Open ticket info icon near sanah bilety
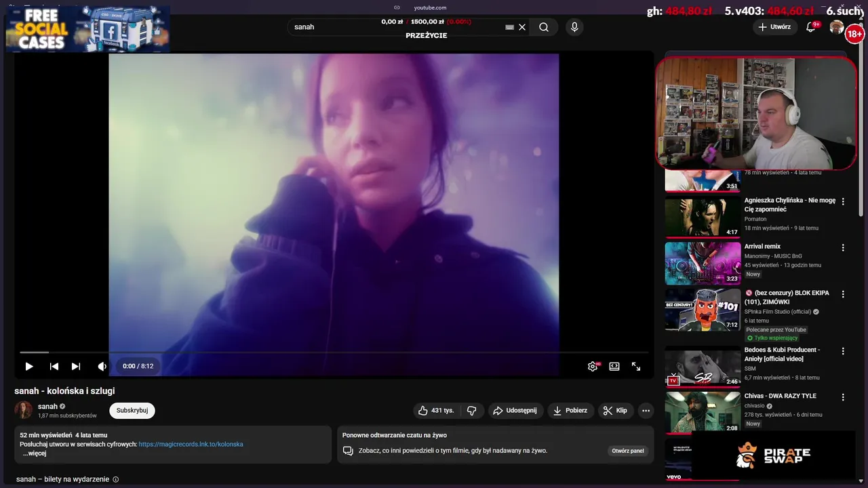The width and height of the screenshot is (868, 488). pos(115,479)
